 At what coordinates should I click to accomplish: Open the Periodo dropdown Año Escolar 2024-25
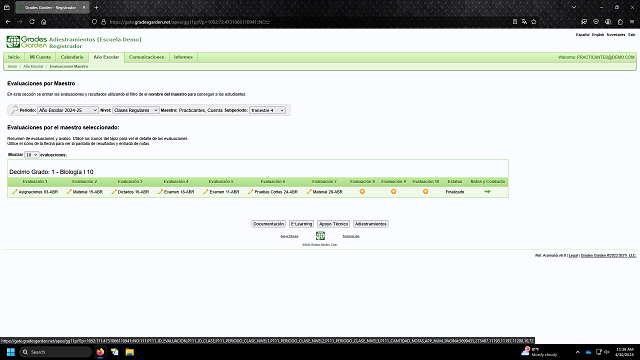click(x=68, y=110)
